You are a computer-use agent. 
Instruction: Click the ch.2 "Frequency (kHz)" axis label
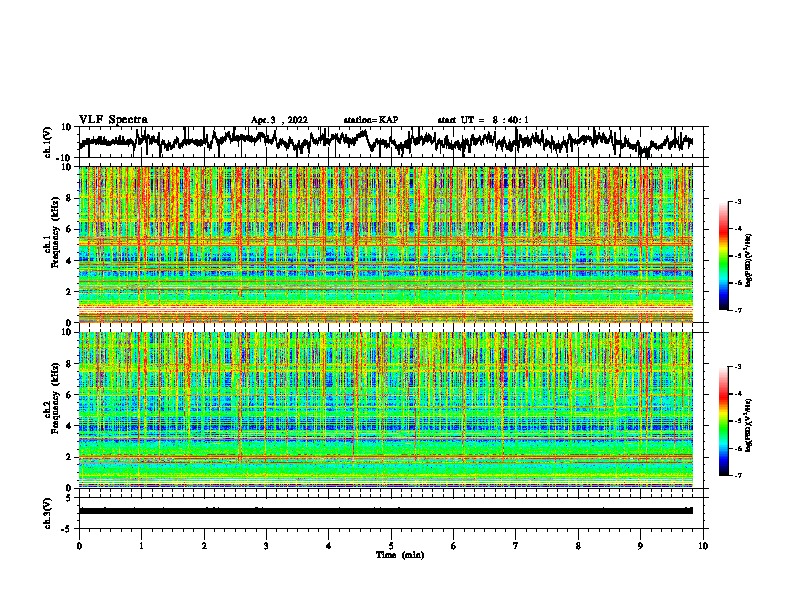tap(55, 398)
